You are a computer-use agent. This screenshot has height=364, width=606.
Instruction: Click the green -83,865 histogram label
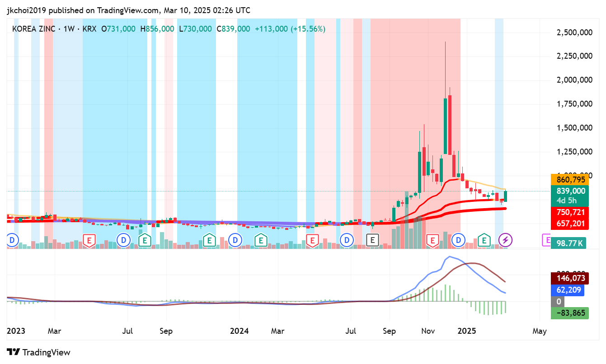tap(570, 313)
